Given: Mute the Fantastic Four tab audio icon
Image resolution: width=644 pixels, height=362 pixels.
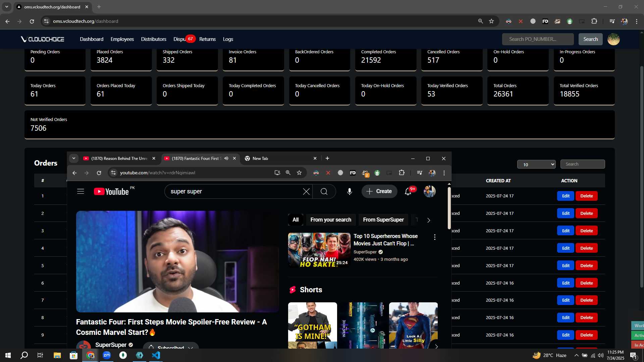Looking at the screenshot, I should pos(226,158).
